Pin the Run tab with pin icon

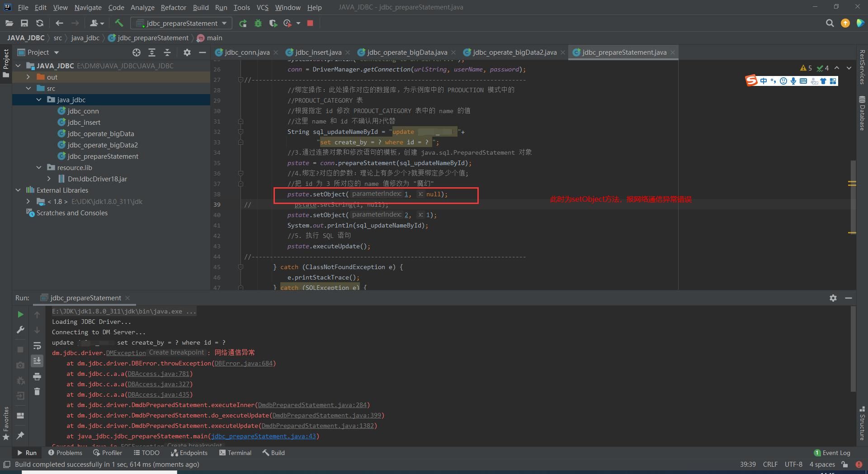(x=20, y=435)
